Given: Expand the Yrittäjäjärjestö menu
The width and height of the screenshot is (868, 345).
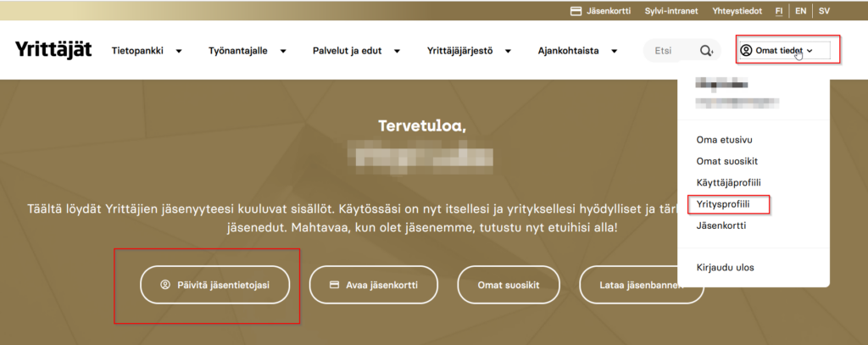Looking at the screenshot, I should coord(470,51).
